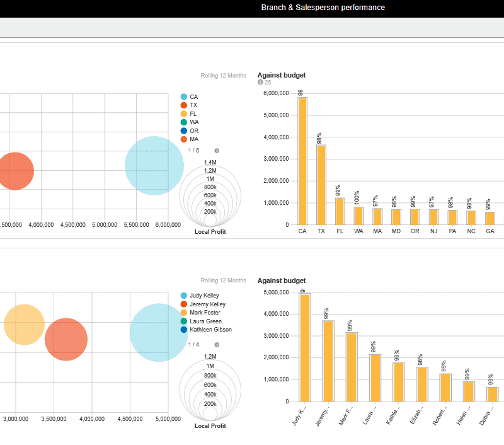Select the tallest CA bar in the budget chart

point(302,161)
